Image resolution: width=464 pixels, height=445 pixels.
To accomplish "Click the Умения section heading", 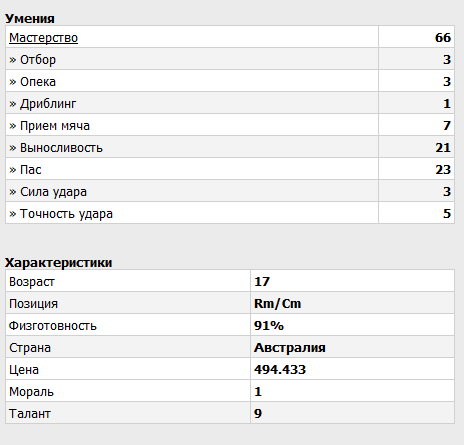I will [30, 19].
